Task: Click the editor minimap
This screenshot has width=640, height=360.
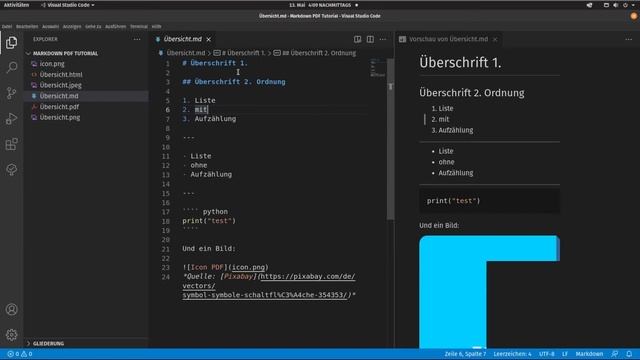Action: (378, 68)
